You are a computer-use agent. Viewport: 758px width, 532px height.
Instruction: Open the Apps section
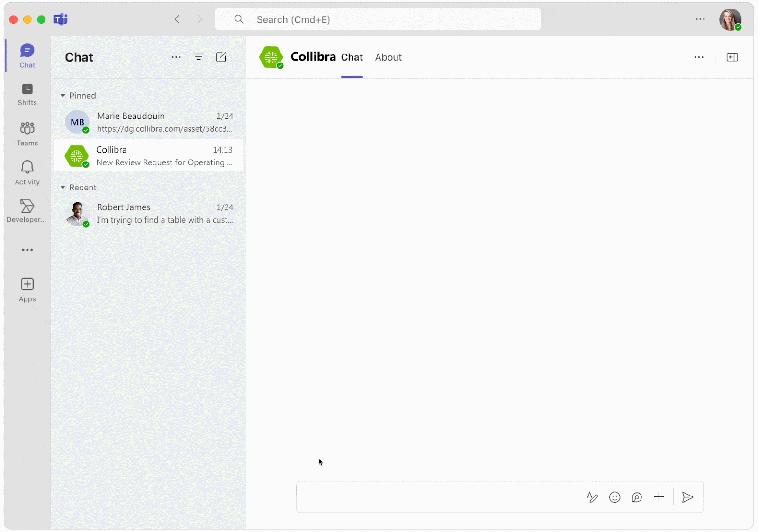tap(27, 289)
